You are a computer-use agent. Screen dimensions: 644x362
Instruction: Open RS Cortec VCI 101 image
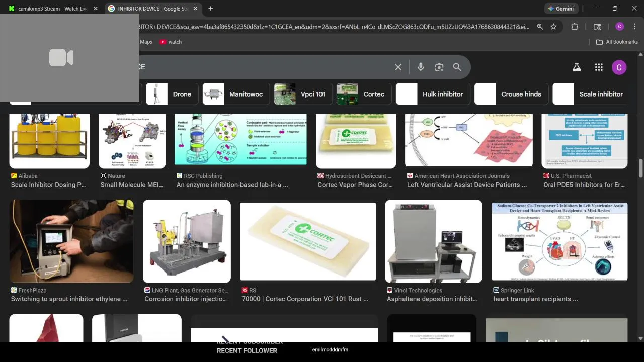click(x=308, y=241)
